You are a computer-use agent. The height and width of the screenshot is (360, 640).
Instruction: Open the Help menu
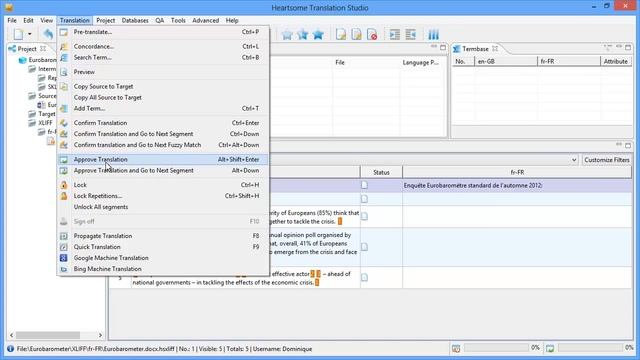[232, 20]
